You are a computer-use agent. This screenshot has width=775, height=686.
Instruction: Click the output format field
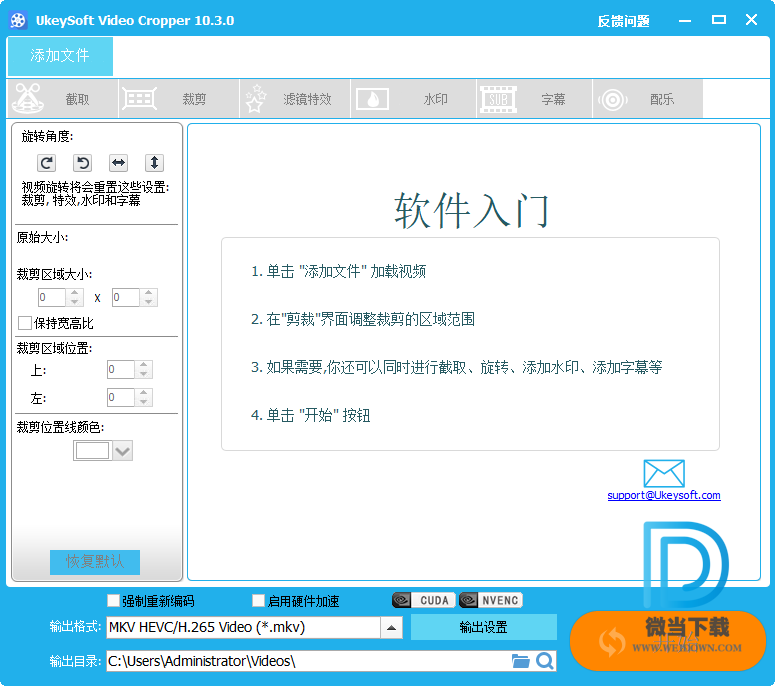point(244,627)
